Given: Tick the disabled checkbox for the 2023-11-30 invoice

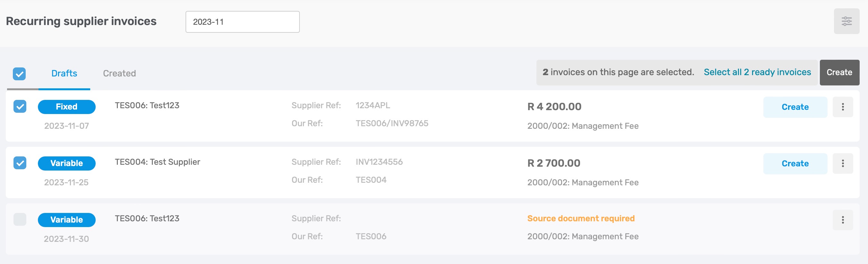Looking at the screenshot, I should pyautogui.click(x=20, y=219).
